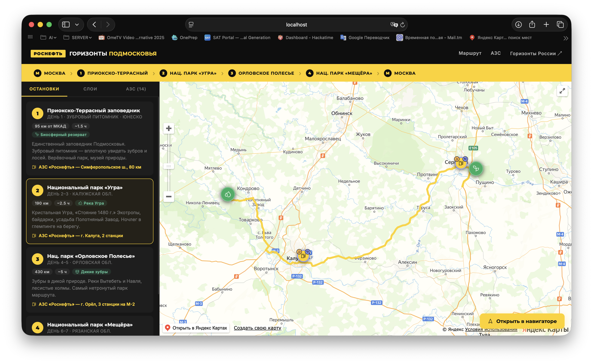Click the fuel pump marker at Калуга
This screenshot has width=593, height=364.
303,256
